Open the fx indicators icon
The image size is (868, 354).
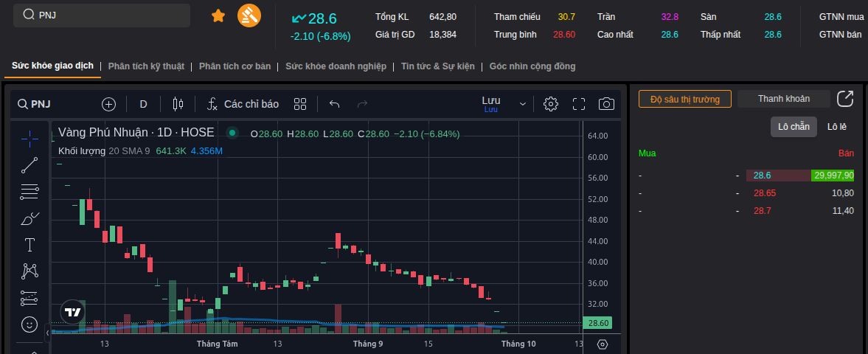point(212,104)
